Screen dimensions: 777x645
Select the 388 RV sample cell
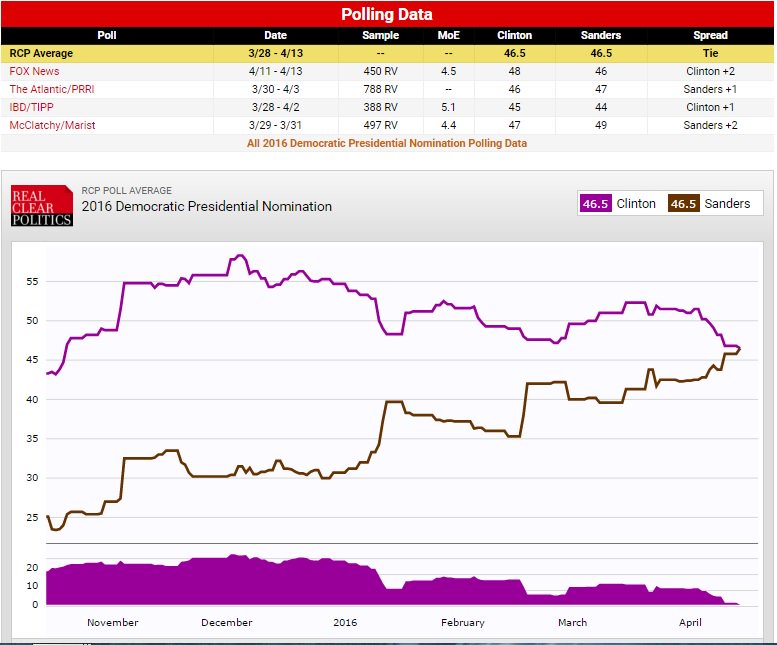(x=380, y=107)
